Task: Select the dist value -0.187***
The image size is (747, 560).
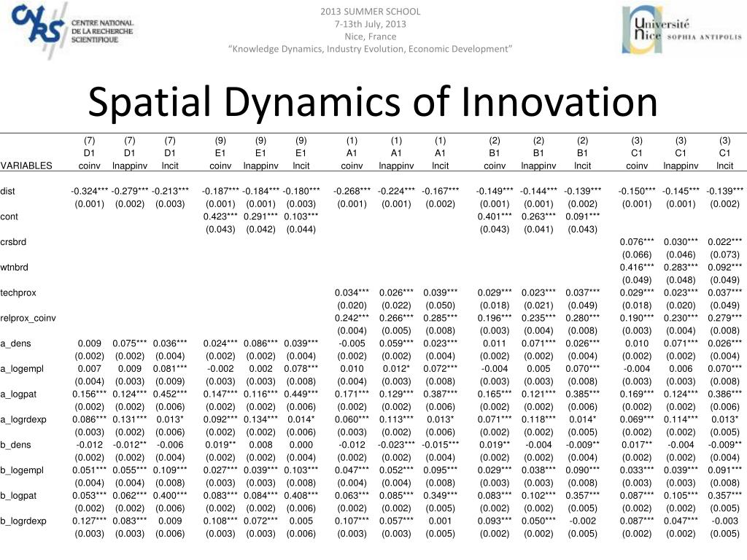Action: click(x=220, y=191)
